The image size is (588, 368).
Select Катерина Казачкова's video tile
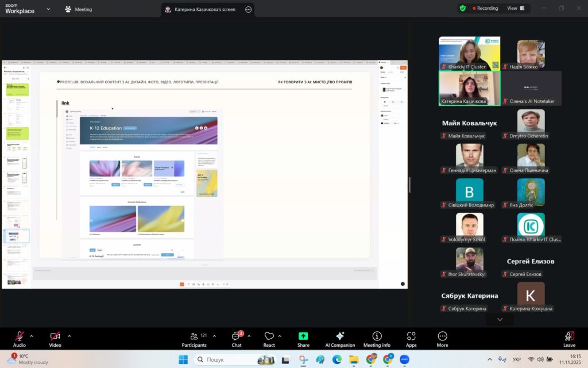[469, 88]
